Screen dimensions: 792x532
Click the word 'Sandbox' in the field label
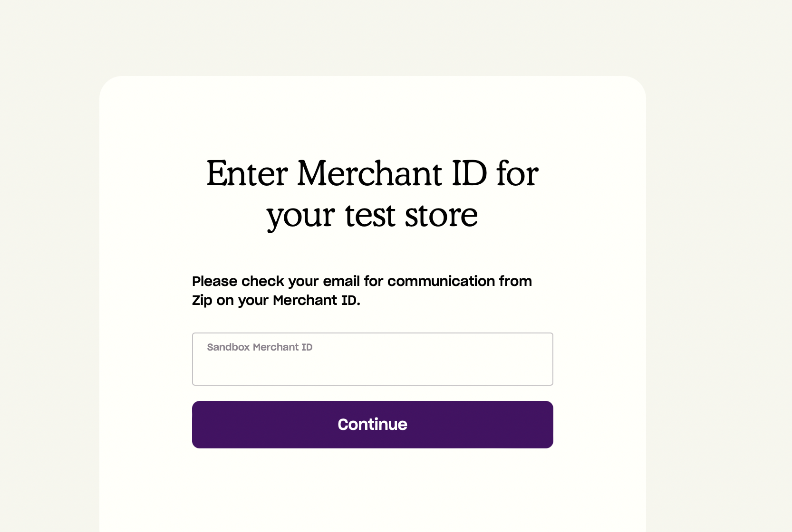tap(228, 347)
